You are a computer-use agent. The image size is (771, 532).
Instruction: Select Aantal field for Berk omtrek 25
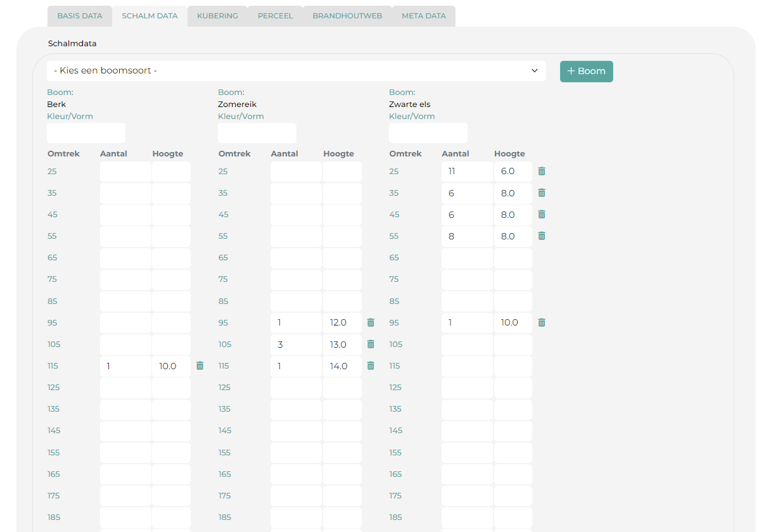(x=125, y=172)
